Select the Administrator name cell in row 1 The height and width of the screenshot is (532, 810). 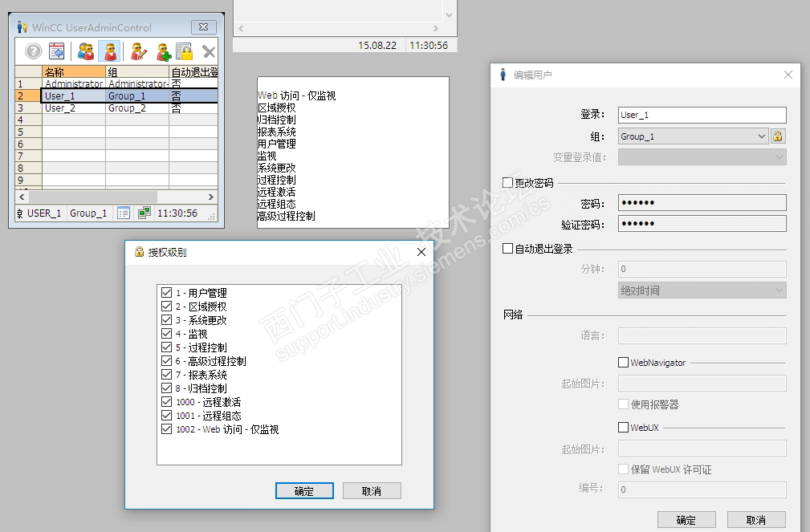73,83
